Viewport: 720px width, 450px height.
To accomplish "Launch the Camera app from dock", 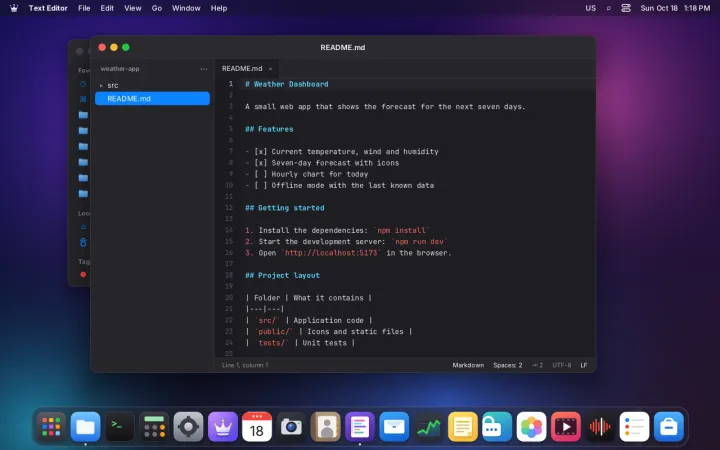I will 291,427.
